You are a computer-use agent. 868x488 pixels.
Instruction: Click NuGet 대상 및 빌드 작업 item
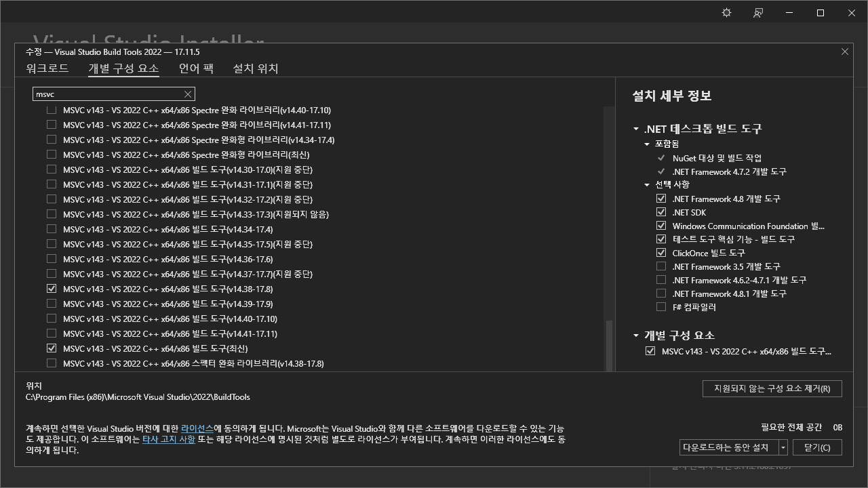[717, 158]
